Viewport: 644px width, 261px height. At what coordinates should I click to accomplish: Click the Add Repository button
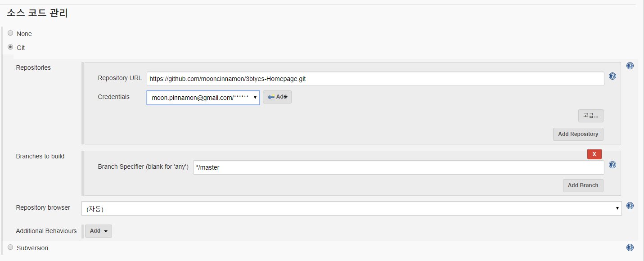pyautogui.click(x=578, y=134)
